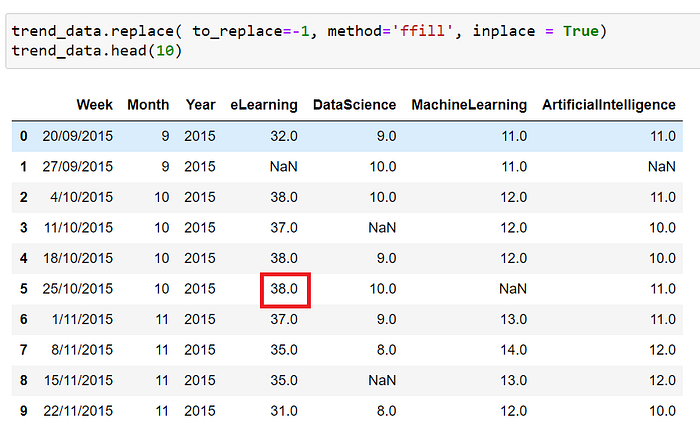
Task: Click the 'True' keyword in the code
Action: click(x=580, y=31)
